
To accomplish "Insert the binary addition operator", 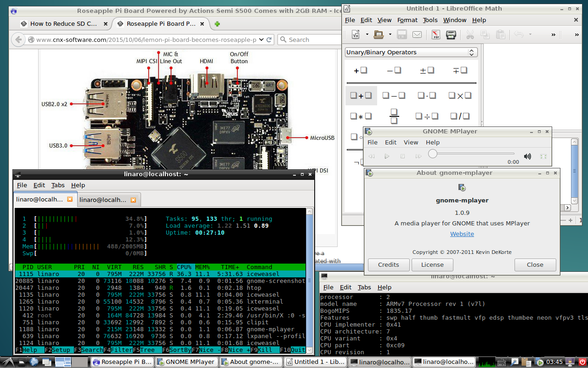I will pos(361,96).
